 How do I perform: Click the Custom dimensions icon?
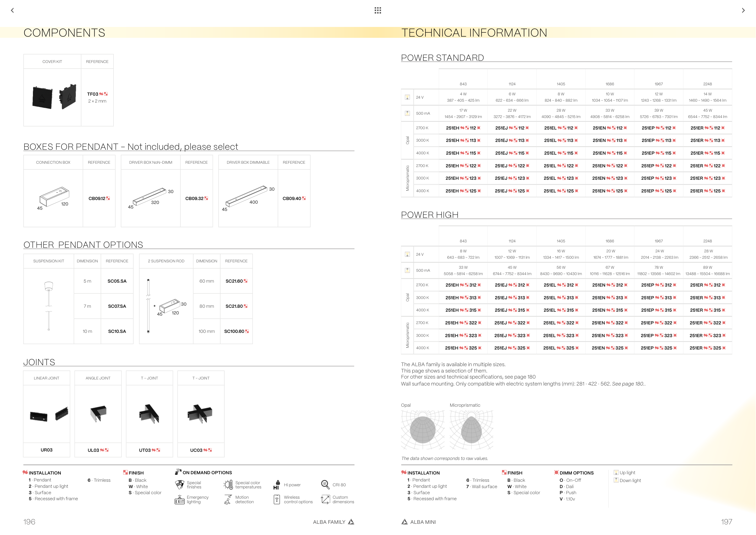tap(325, 499)
